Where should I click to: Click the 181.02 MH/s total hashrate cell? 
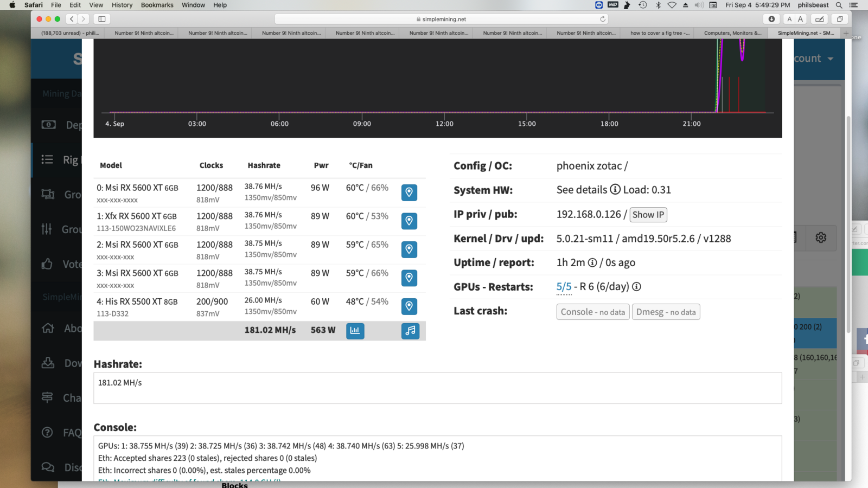pyautogui.click(x=270, y=330)
